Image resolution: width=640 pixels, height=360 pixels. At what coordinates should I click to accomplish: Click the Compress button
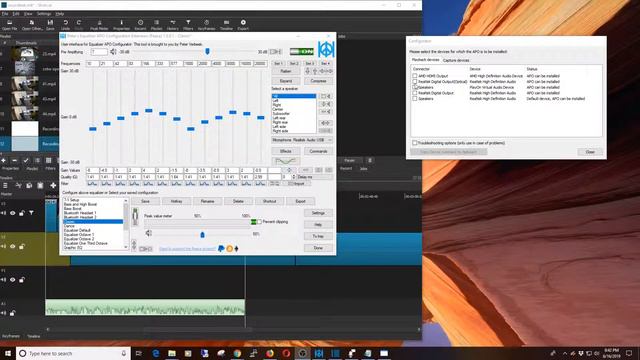click(318, 81)
